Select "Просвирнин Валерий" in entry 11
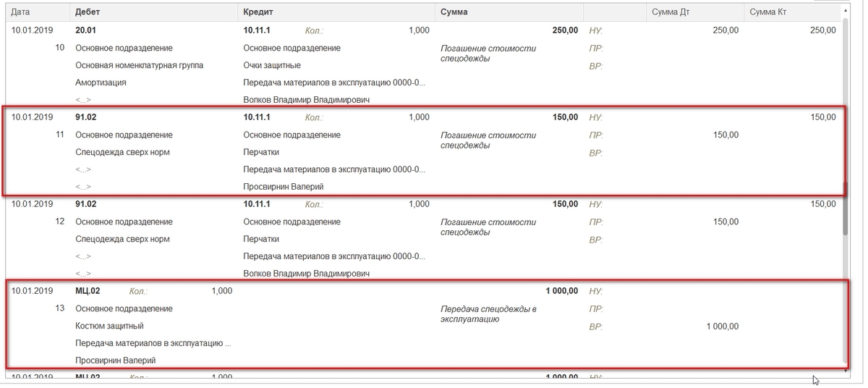The height and width of the screenshot is (388, 868). click(x=283, y=187)
